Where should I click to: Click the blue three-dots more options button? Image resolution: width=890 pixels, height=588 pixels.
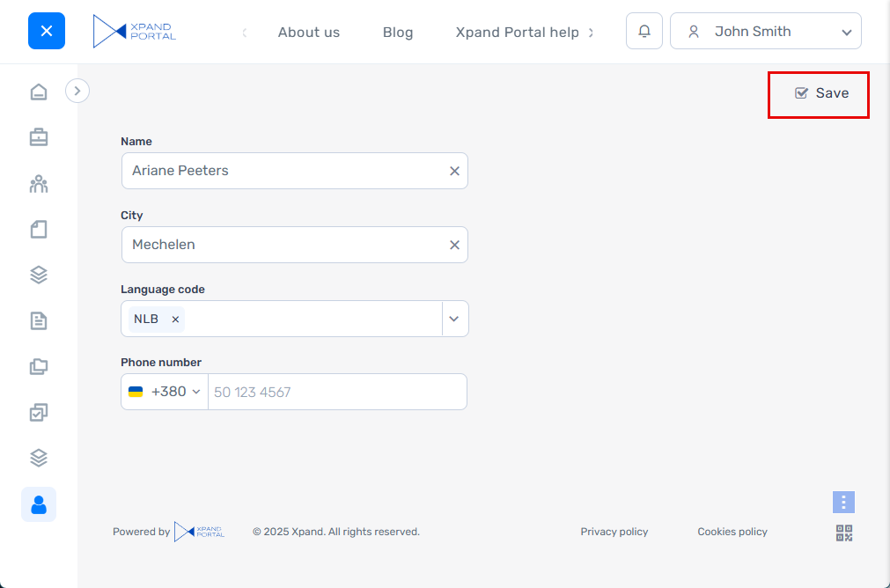pyautogui.click(x=843, y=502)
